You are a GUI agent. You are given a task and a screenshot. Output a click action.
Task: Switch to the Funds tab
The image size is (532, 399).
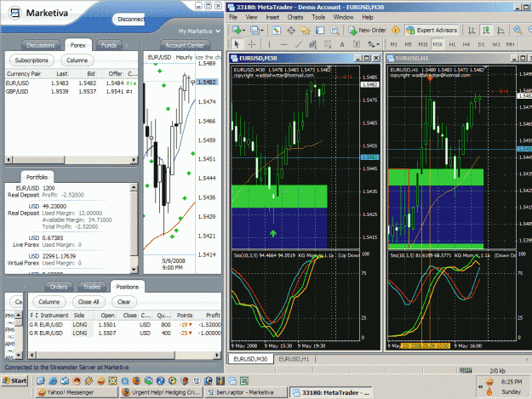pyautogui.click(x=109, y=45)
